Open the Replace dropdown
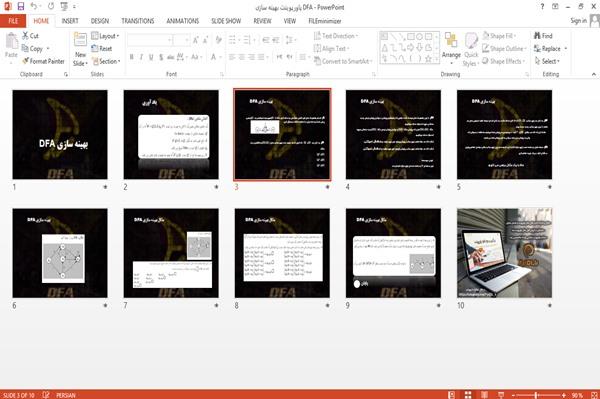Viewport: 600px width, 399px height. 550,49
